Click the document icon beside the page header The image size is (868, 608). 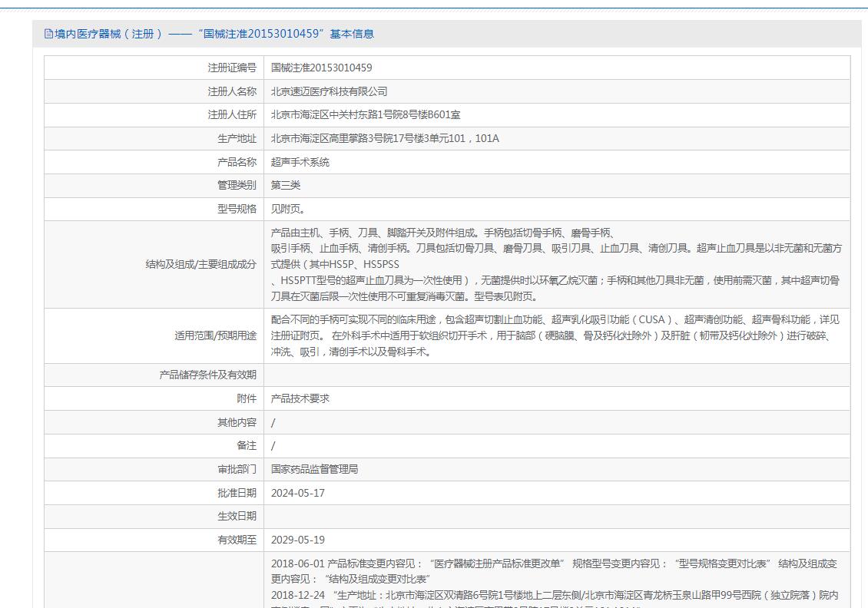[49, 34]
